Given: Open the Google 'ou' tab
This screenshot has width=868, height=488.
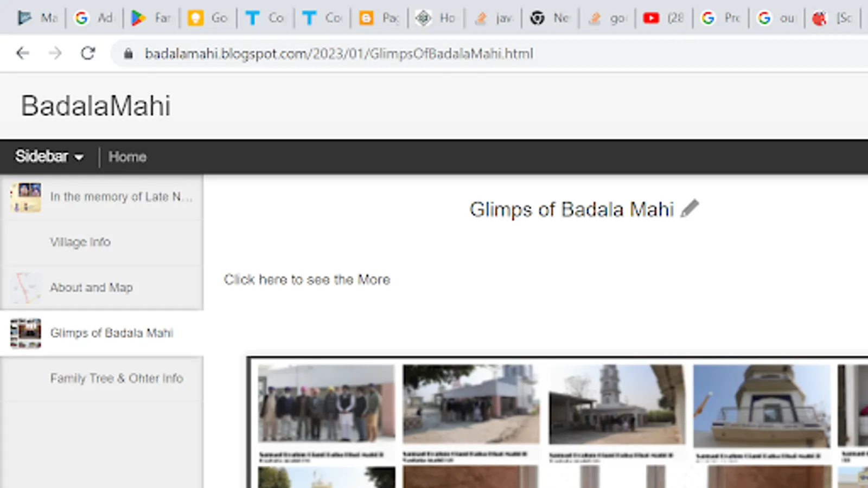Looking at the screenshot, I should 777,18.
